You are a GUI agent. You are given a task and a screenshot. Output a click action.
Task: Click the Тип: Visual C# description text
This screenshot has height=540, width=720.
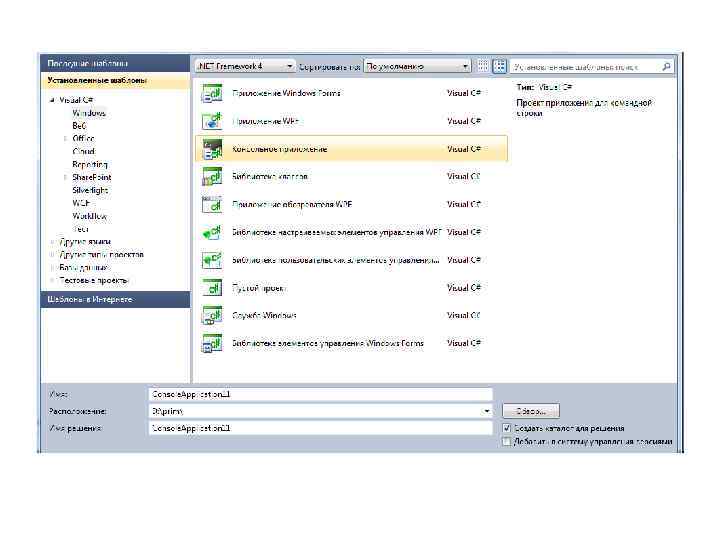(544, 87)
